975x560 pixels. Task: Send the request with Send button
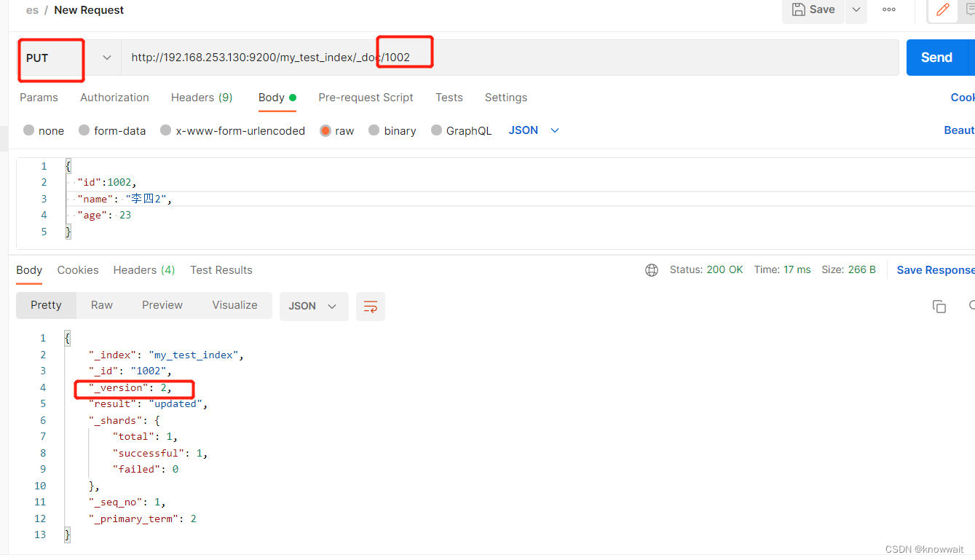[936, 58]
